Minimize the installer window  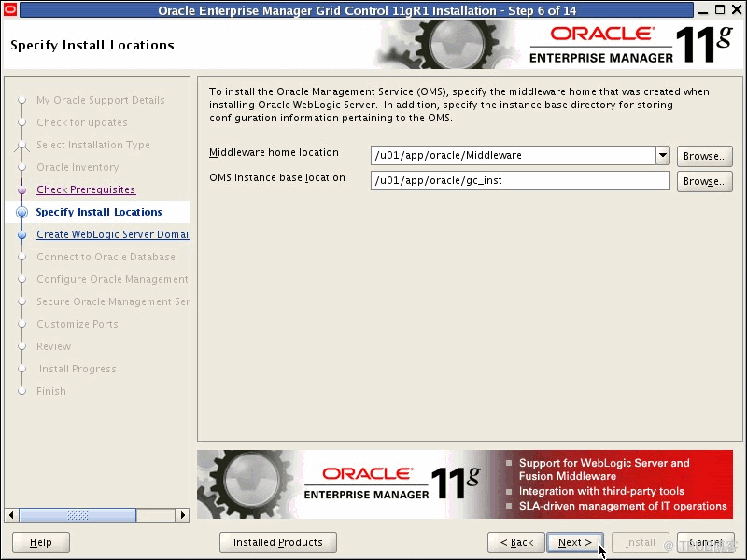(x=703, y=10)
